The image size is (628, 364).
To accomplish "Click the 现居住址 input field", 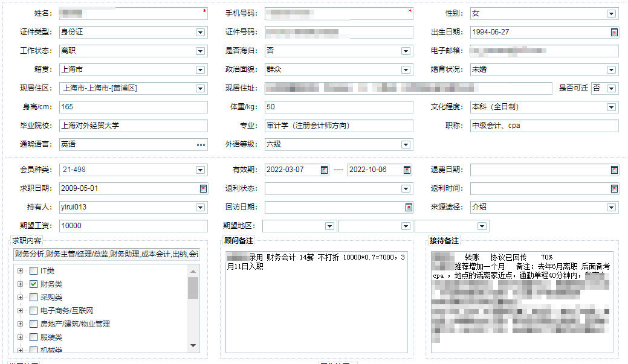I will [x=409, y=88].
